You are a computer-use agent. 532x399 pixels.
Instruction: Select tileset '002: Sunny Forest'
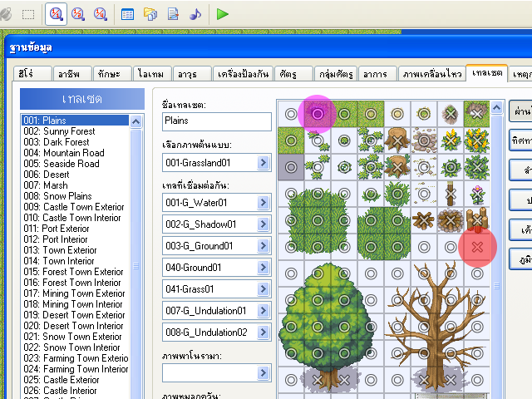click(x=75, y=131)
